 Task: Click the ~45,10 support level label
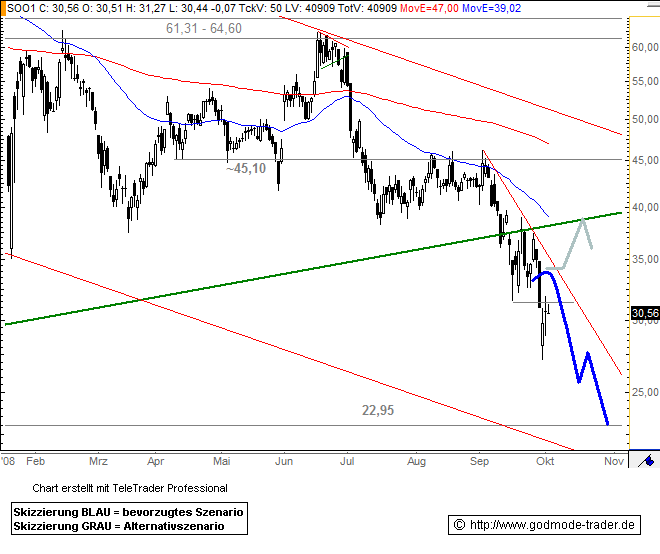[246, 168]
